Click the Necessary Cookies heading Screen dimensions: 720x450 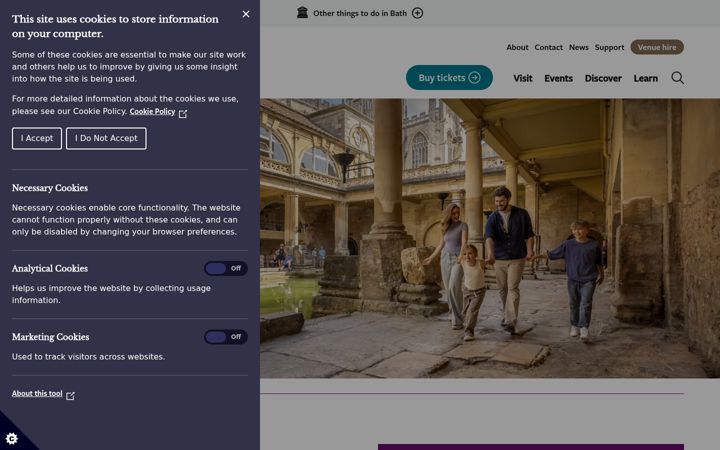click(x=50, y=188)
